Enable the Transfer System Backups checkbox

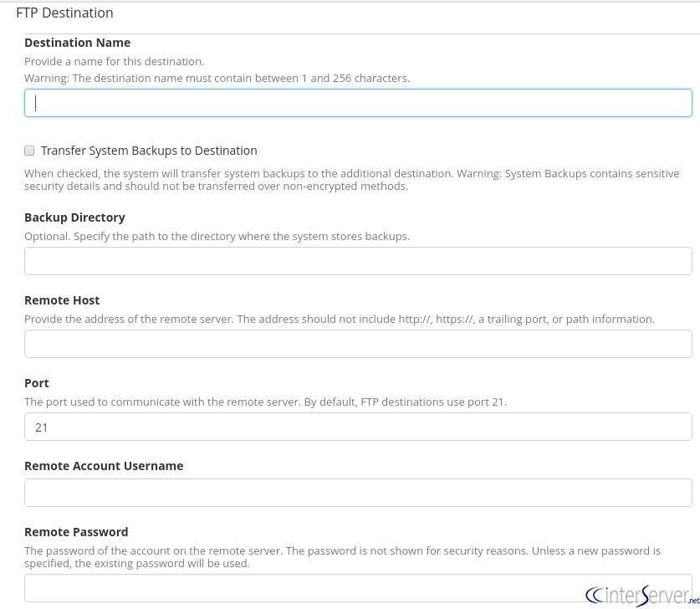click(29, 151)
